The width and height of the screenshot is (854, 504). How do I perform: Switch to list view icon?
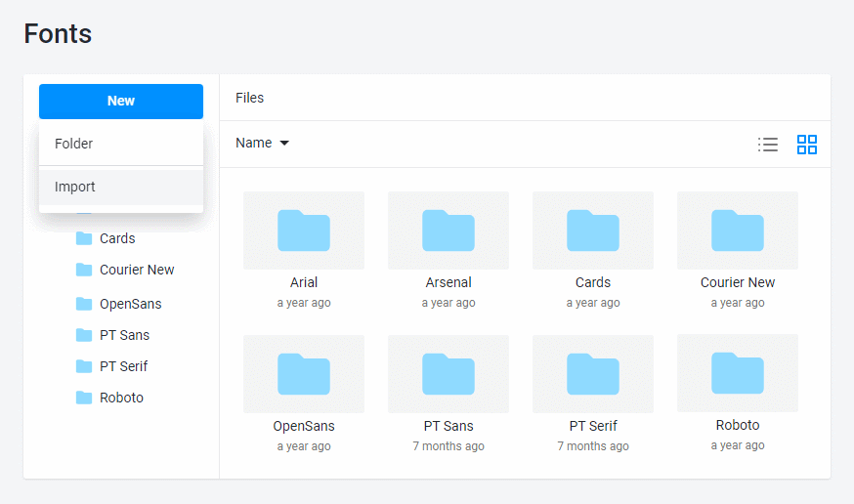point(767,145)
